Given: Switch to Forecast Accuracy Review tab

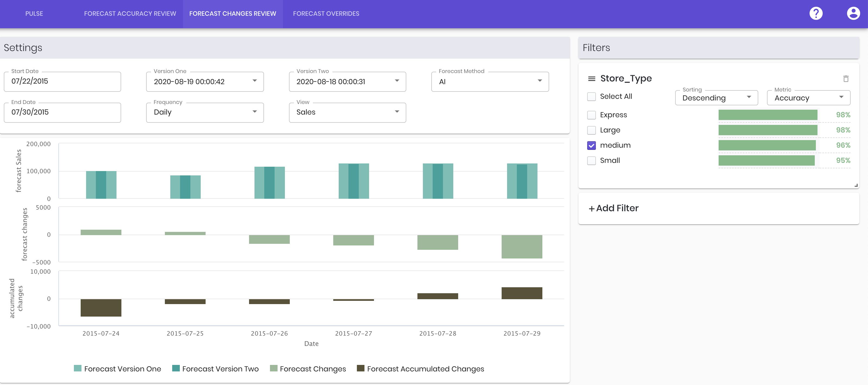Looking at the screenshot, I should (x=130, y=14).
